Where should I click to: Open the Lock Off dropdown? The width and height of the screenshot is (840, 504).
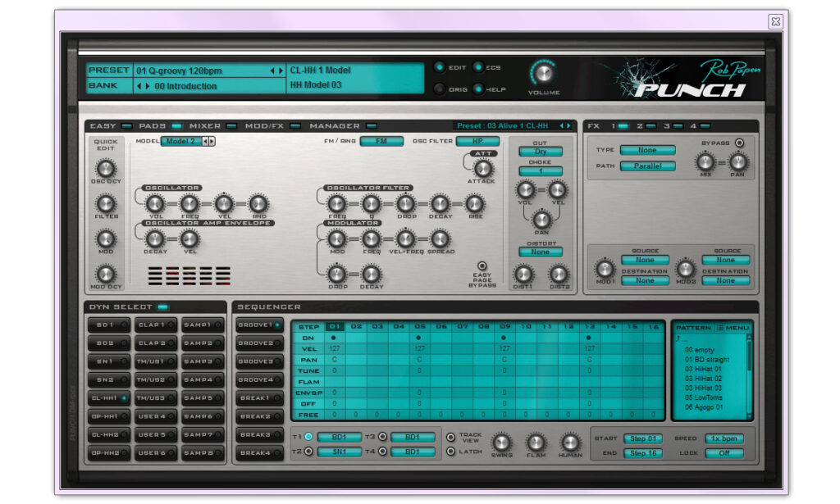[724, 453]
